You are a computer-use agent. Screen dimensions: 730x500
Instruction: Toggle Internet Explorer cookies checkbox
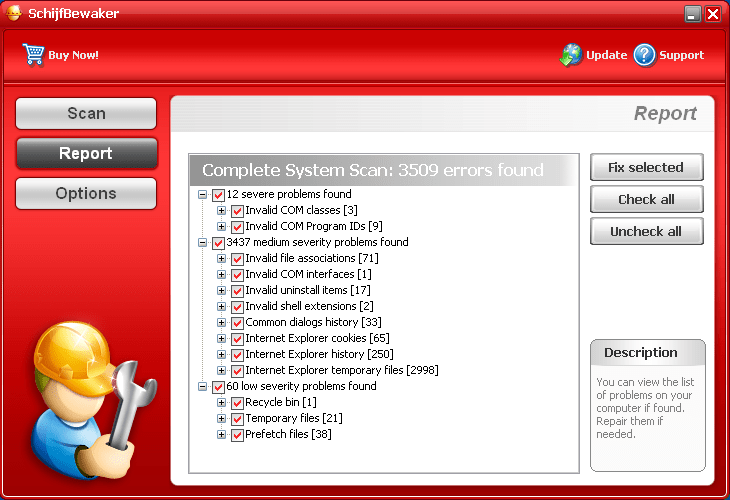point(237,339)
